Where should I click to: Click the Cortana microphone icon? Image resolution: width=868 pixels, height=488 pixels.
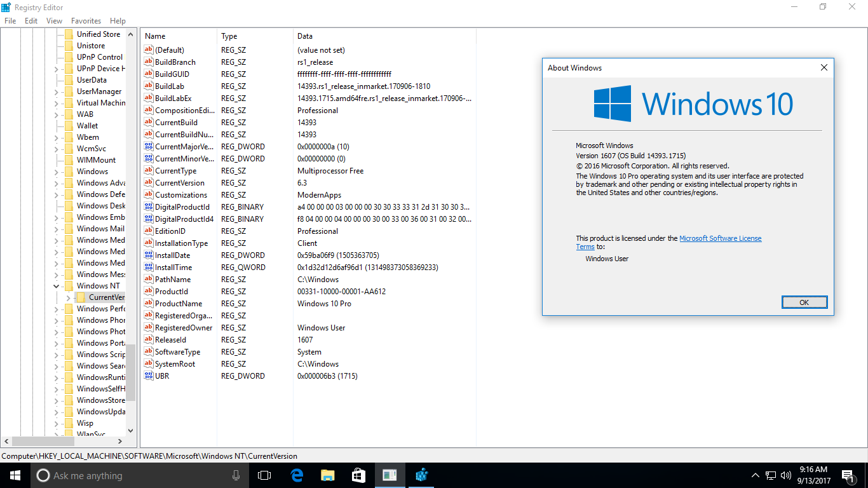(x=236, y=475)
